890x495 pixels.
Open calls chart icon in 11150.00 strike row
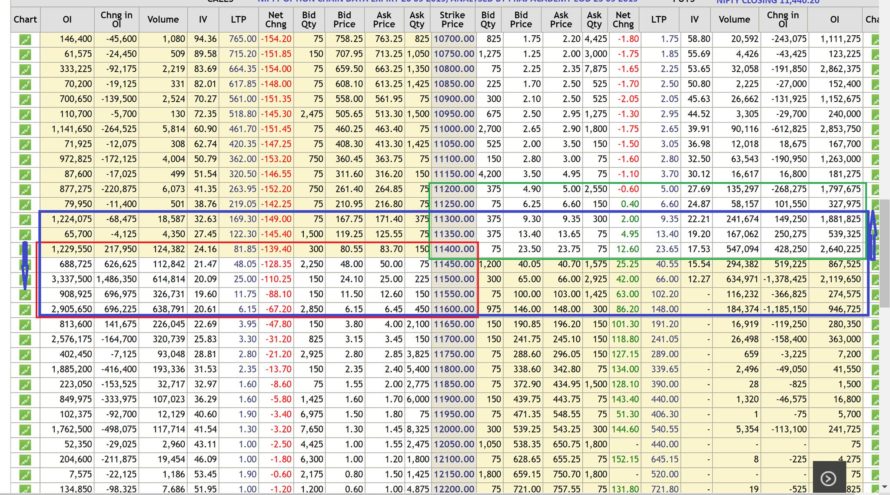pos(25,175)
